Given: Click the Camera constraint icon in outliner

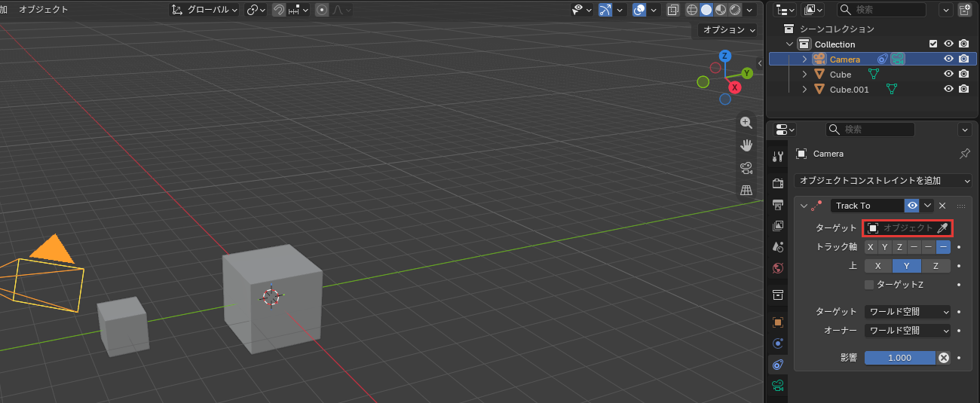Looking at the screenshot, I should [883, 59].
